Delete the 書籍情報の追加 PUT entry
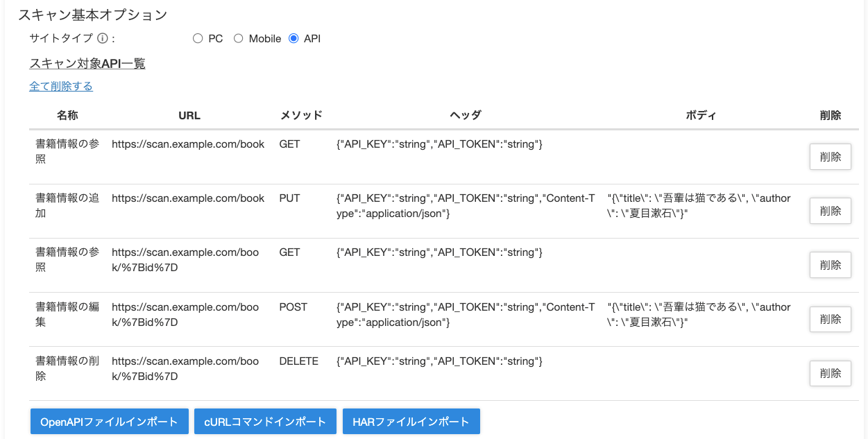The width and height of the screenshot is (868, 439). [830, 210]
